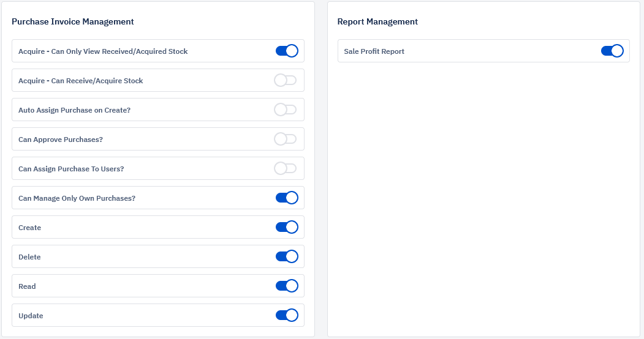Click the Can Manage Only Own Purchases? label
644x339 pixels.
77,198
